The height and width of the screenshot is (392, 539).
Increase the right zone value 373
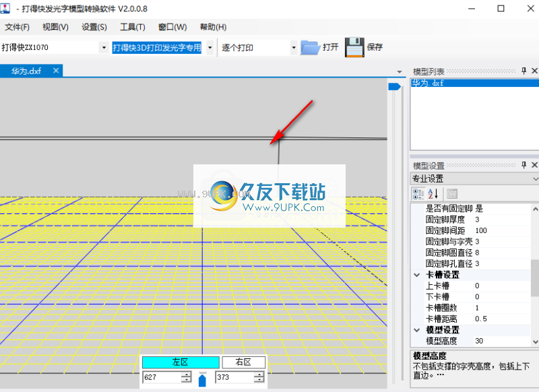click(259, 374)
